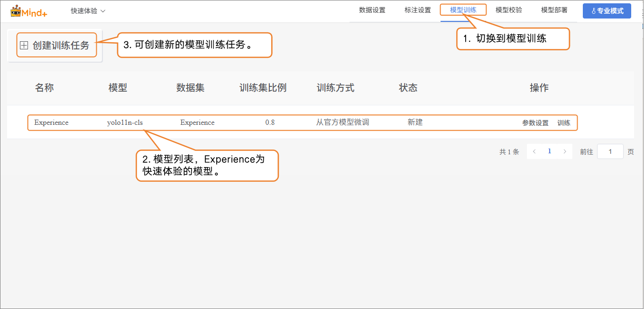The width and height of the screenshot is (644, 309).
Task: Open the 标注设置 tab
Action: pyautogui.click(x=417, y=10)
